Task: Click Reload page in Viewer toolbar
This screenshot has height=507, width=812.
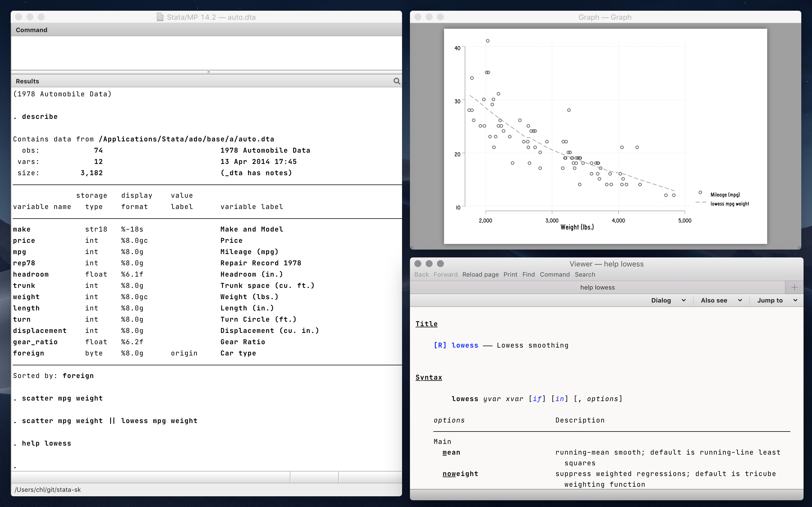Action: (480, 275)
